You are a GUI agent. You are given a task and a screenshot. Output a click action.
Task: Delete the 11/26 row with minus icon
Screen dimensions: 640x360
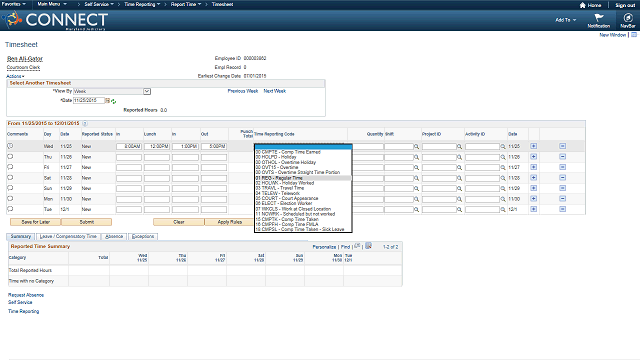(x=562, y=157)
